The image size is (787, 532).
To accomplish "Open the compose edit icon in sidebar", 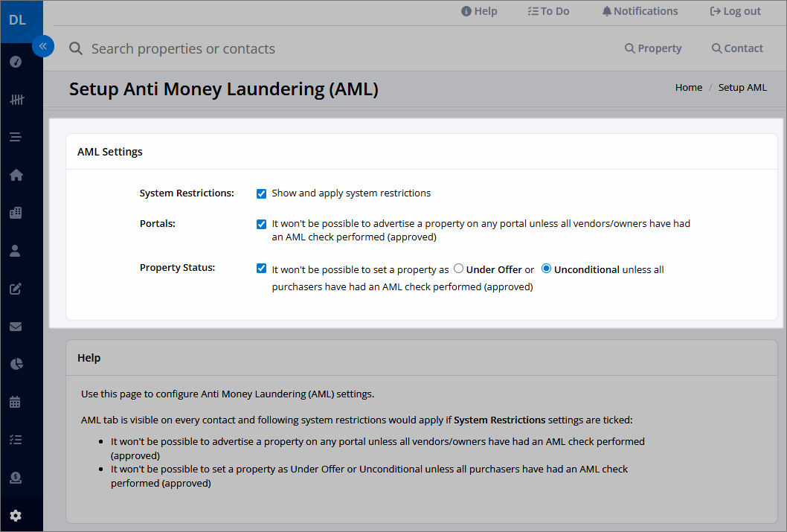I will coord(15,289).
